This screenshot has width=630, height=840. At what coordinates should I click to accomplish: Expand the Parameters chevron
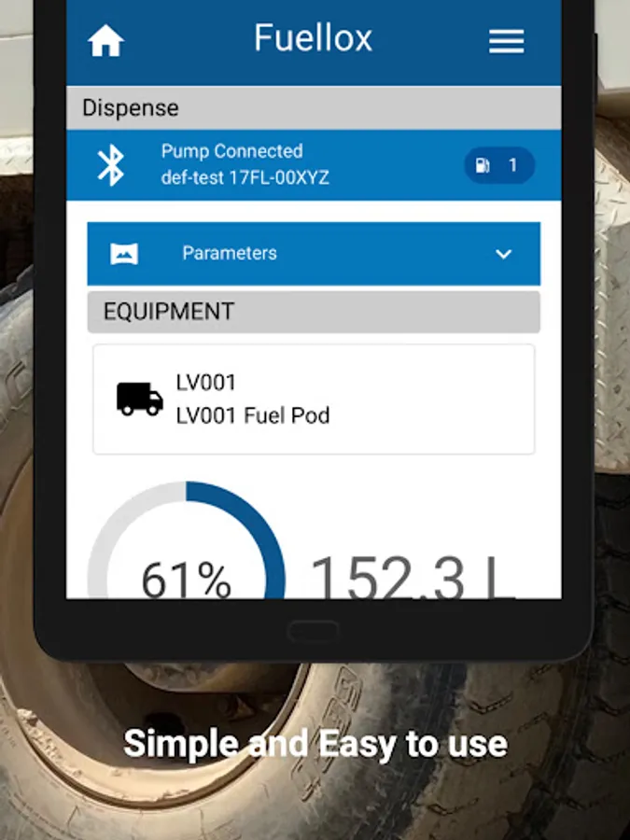pos(504,254)
